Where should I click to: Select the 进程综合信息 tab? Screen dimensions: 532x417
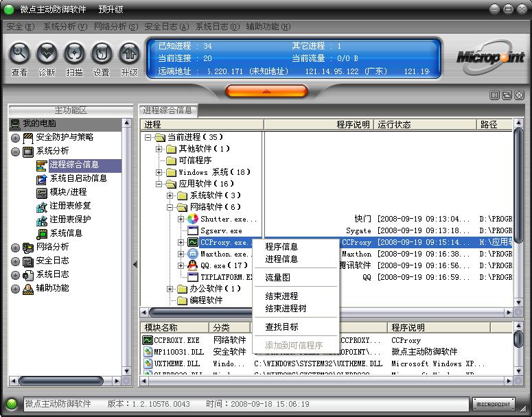click(168, 110)
